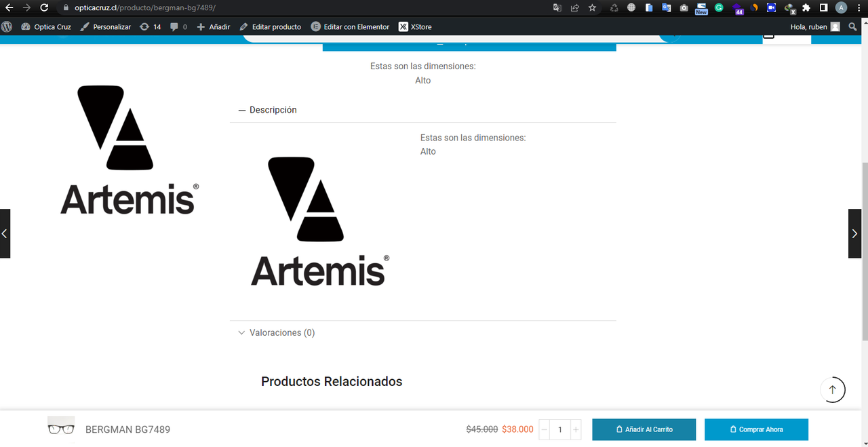This screenshot has height=447, width=868.
Task: Toggle the browser side panel
Action: (823, 8)
